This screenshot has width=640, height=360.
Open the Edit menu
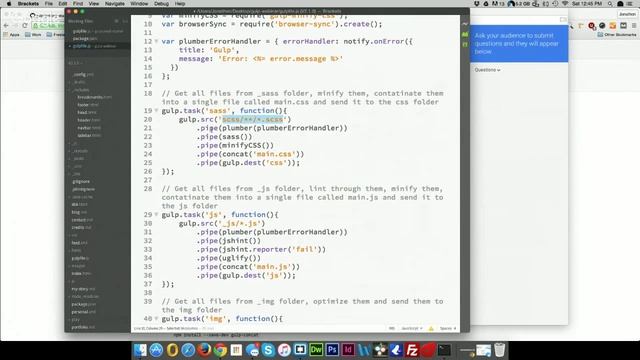pos(62,4)
